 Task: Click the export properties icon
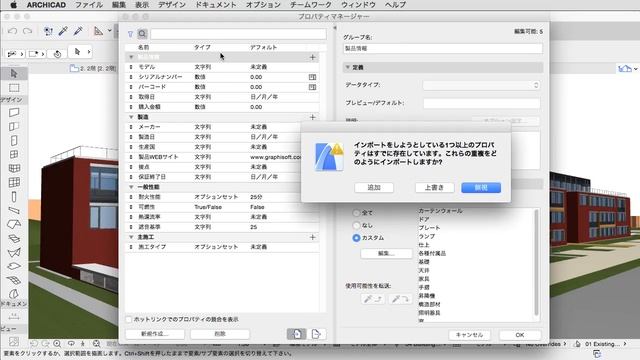point(316,334)
